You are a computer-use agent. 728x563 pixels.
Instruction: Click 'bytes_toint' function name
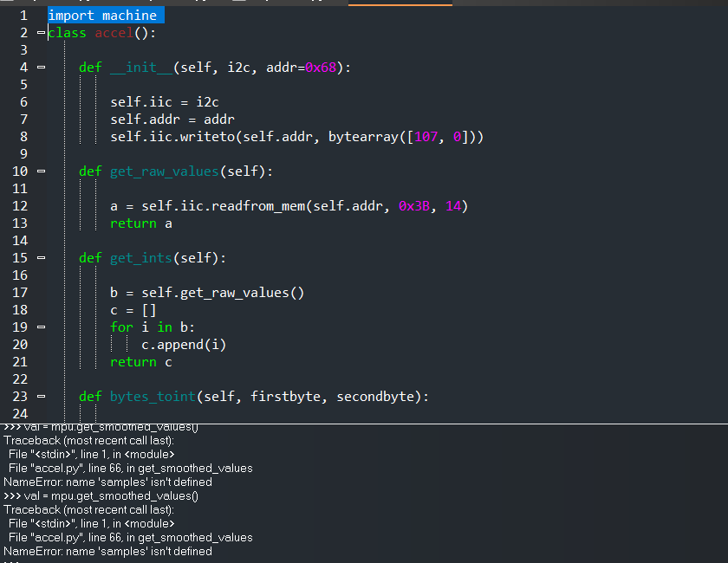[x=153, y=397]
